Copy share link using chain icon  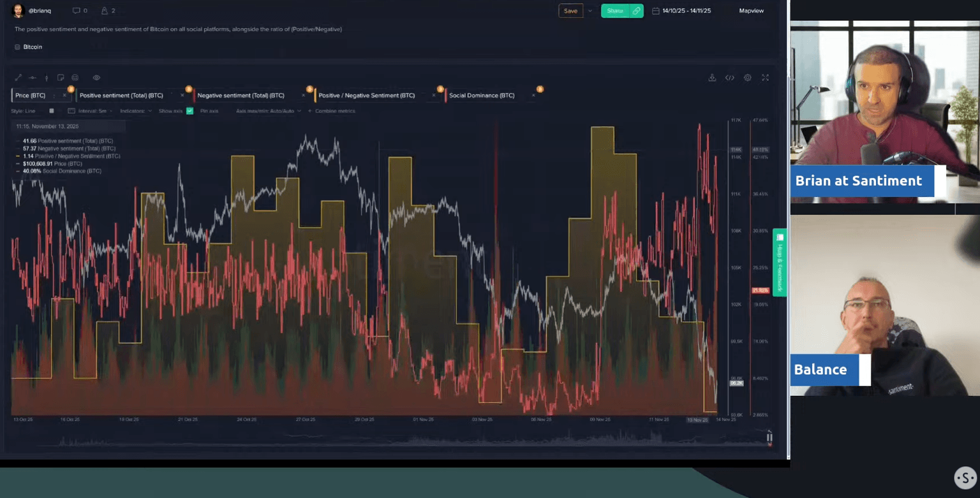tap(636, 11)
